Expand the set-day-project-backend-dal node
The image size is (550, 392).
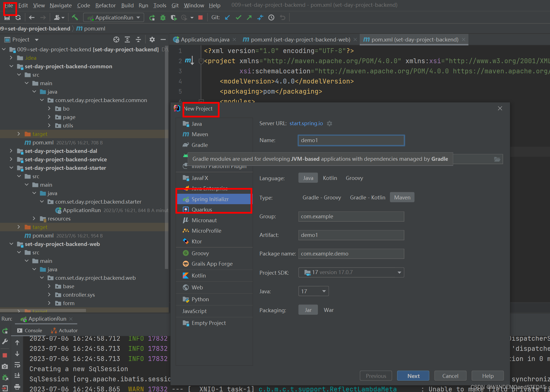11,151
